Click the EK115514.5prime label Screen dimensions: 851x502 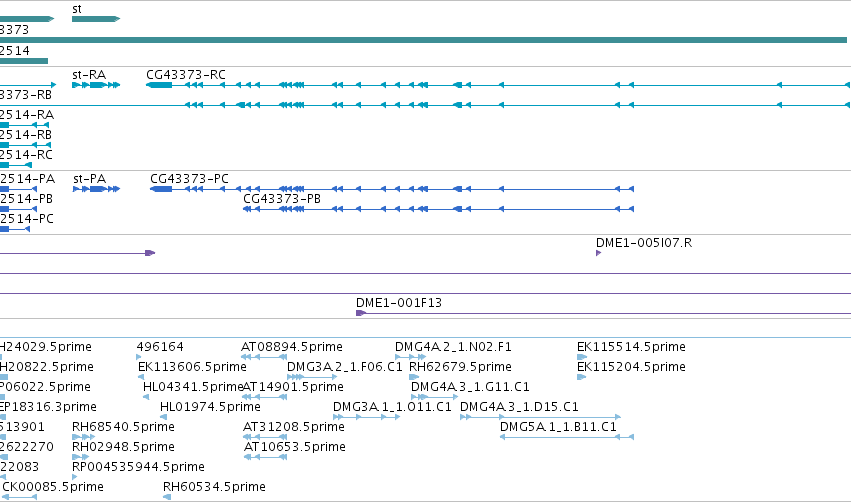pos(631,347)
